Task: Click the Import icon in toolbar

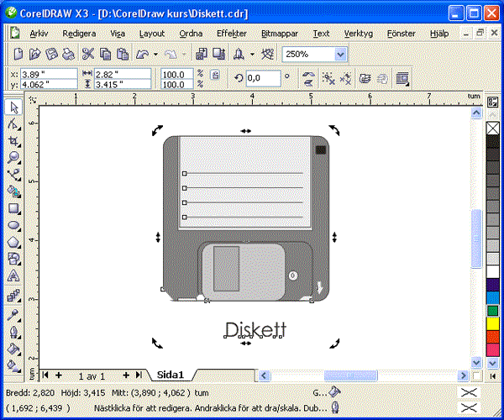Action: pyautogui.click(x=202, y=54)
